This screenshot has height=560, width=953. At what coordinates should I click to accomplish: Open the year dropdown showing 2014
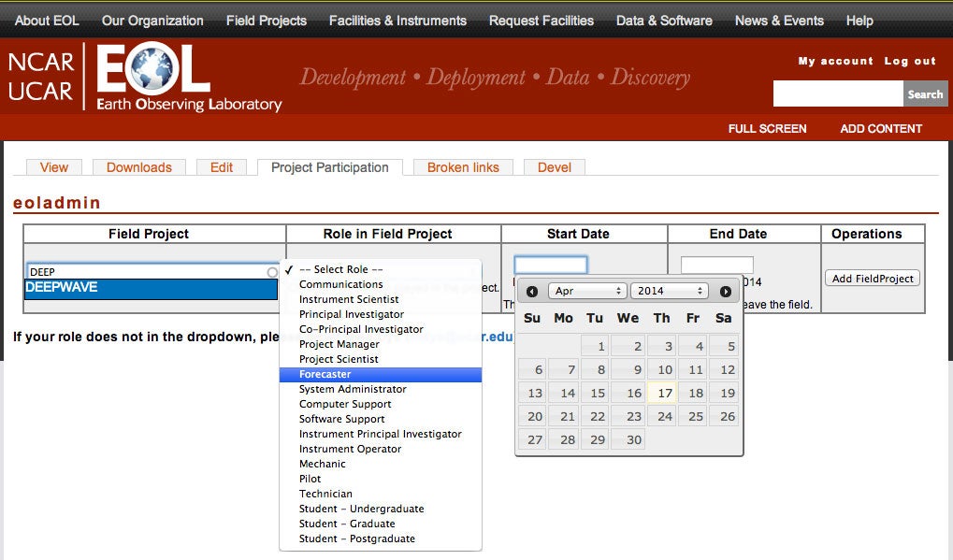click(x=669, y=292)
